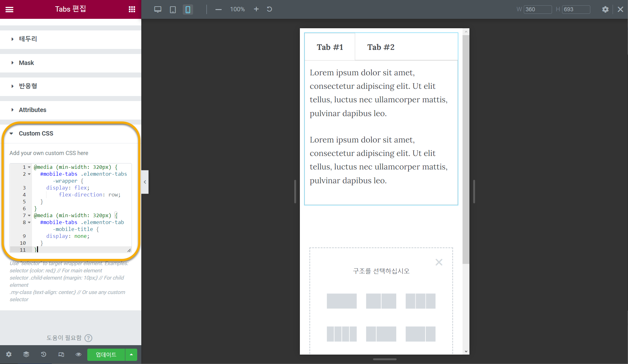
Task: Open responsive bar settings gear
Action: coord(605,9)
